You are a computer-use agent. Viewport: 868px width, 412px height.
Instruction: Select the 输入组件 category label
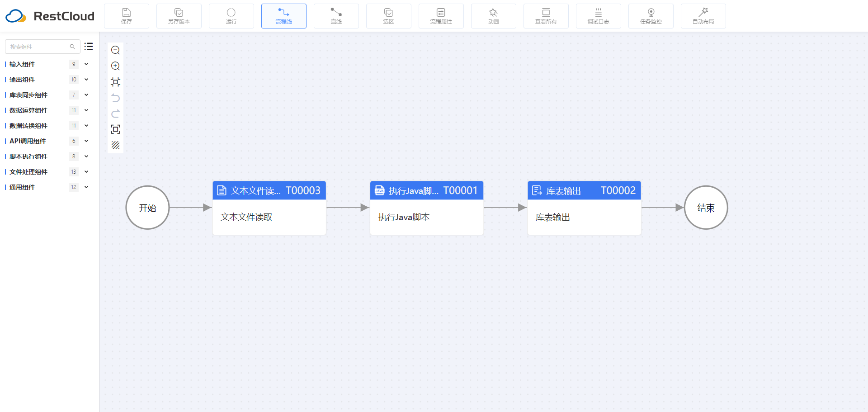click(x=22, y=64)
